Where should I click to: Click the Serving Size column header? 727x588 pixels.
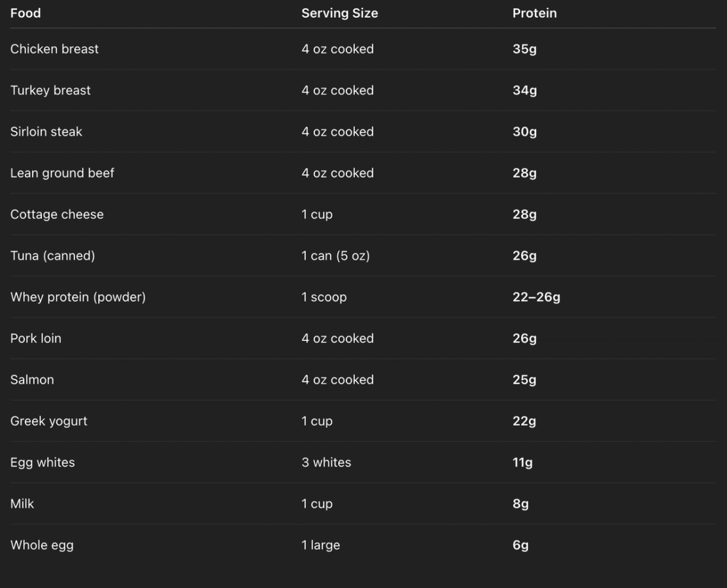pyautogui.click(x=339, y=13)
